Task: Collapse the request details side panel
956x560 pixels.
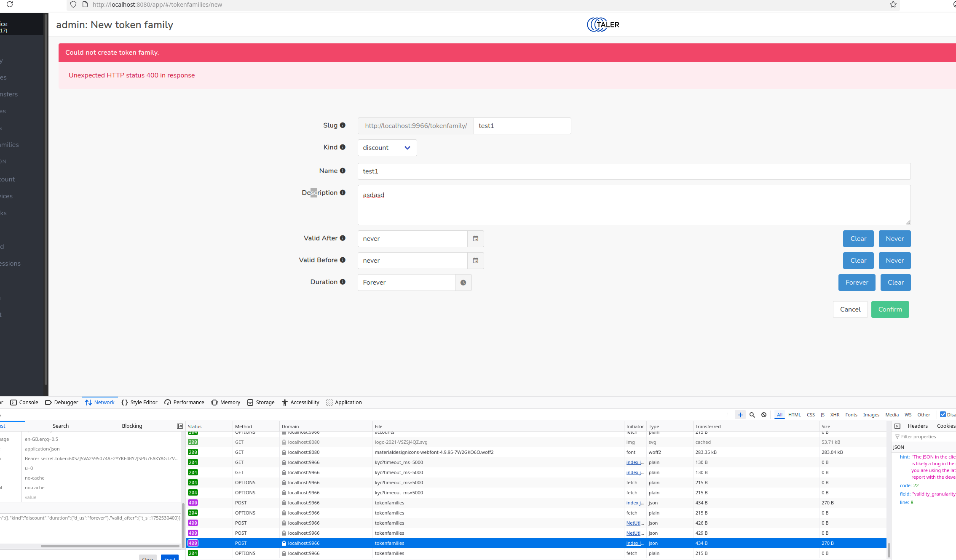Action: click(897, 426)
